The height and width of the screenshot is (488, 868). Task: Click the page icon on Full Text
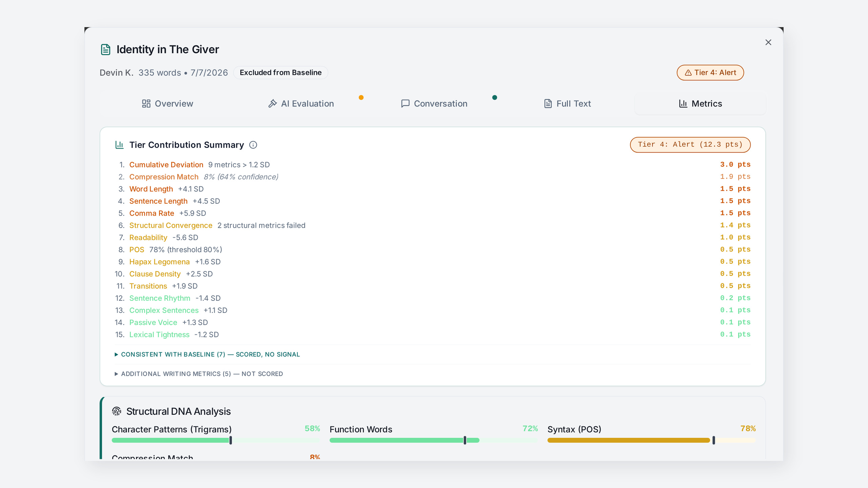tap(548, 104)
